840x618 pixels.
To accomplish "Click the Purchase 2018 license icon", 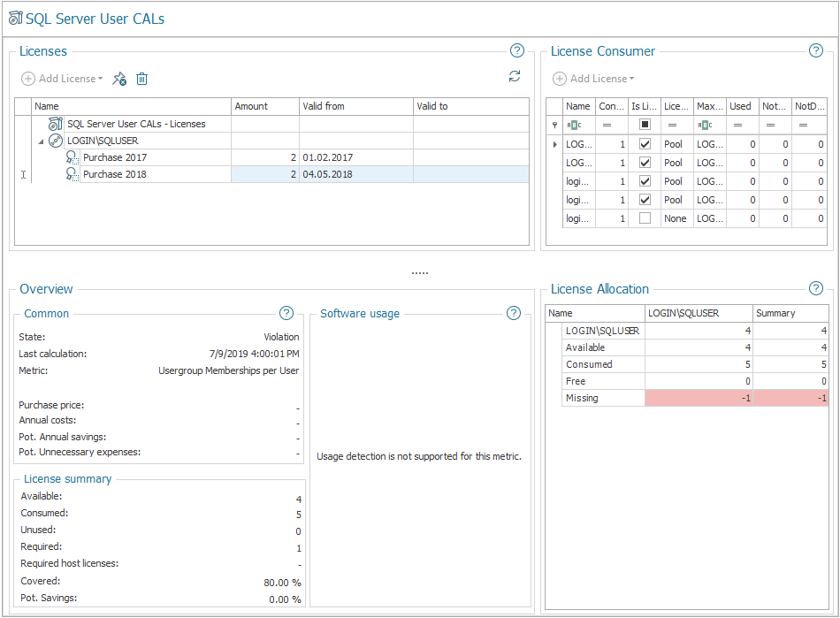I will coord(72,174).
